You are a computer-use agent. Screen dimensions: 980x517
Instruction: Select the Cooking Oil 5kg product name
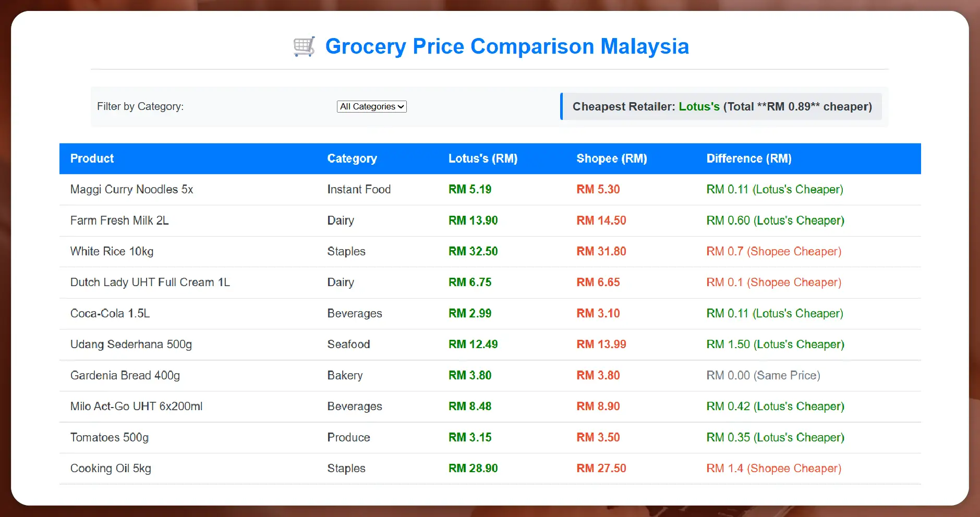(110, 468)
